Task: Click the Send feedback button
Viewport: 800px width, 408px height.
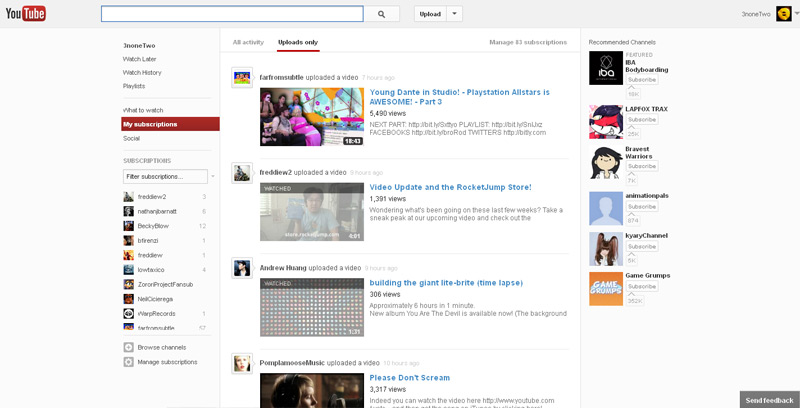Action: click(x=769, y=400)
